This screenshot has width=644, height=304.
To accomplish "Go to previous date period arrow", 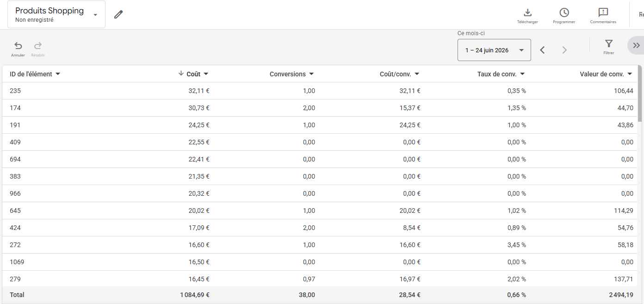I will click(542, 50).
